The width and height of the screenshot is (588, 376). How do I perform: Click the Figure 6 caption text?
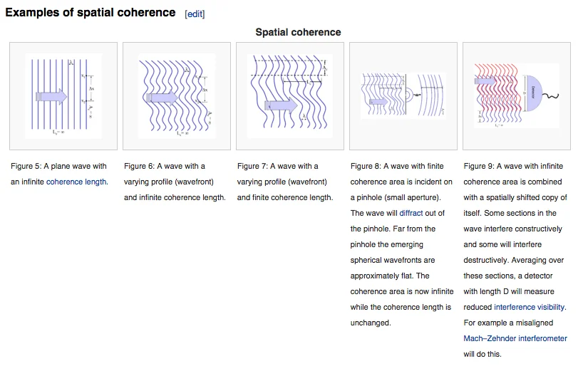pyautogui.click(x=175, y=182)
